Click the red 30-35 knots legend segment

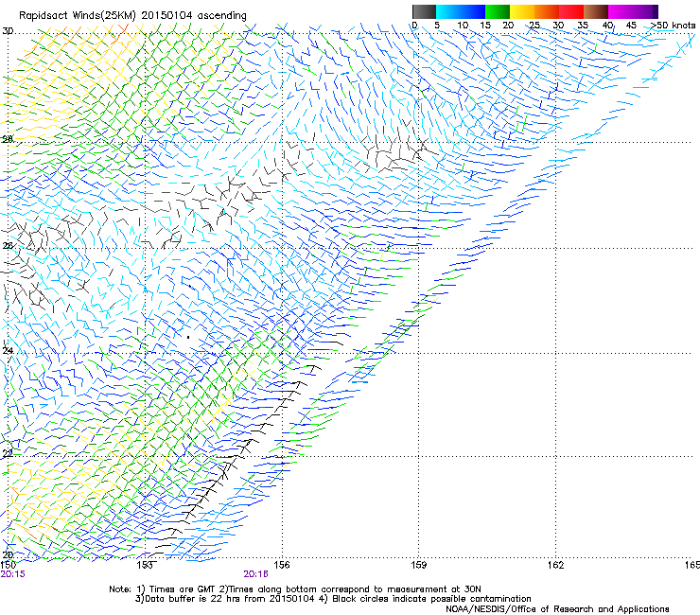[x=571, y=11]
